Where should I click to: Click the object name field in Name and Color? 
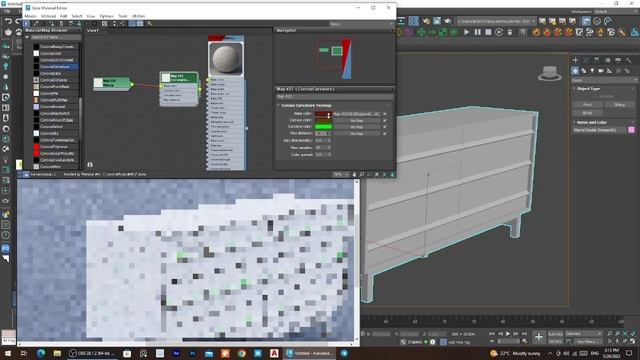point(600,130)
